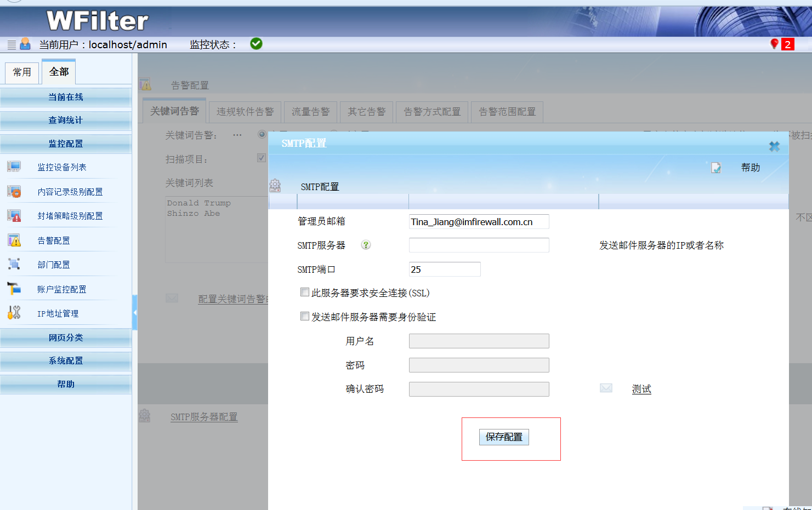Expand the 系统配置 sidebar section
The height and width of the screenshot is (510, 812).
(66, 360)
